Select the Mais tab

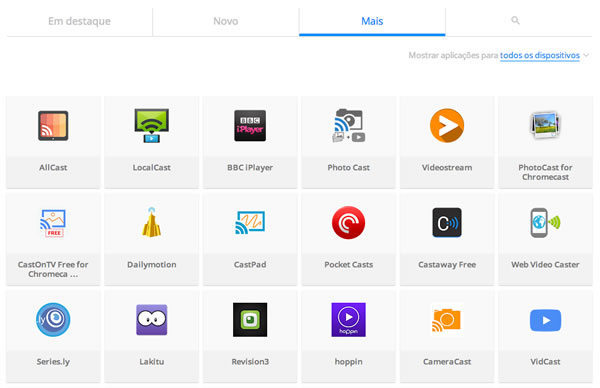372,21
